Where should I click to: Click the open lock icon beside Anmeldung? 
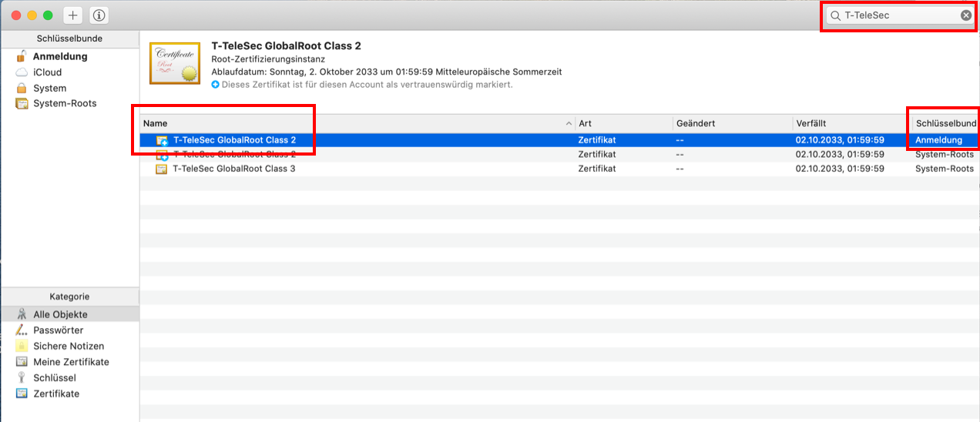pos(22,56)
